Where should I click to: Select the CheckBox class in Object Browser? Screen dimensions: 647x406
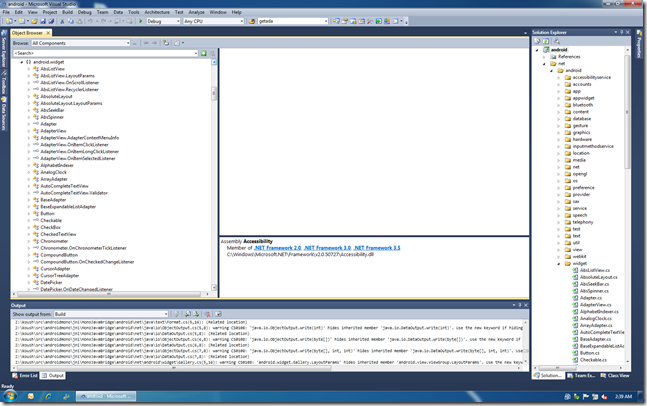tap(50, 227)
